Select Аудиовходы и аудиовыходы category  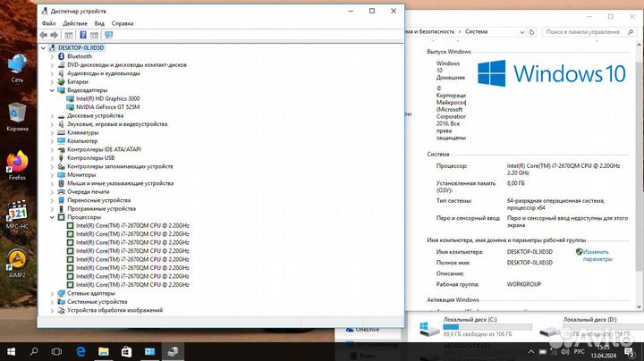tap(104, 73)
